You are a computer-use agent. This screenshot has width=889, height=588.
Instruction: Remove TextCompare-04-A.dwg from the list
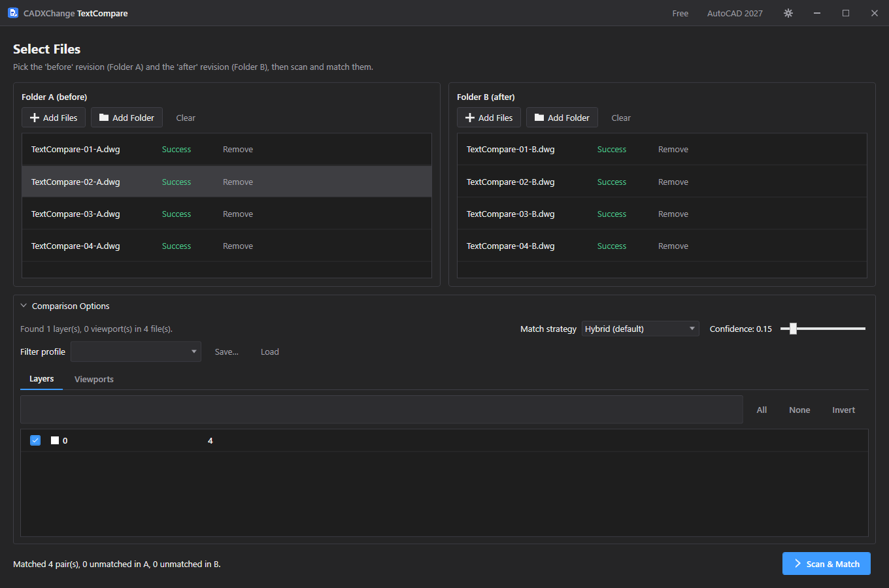point(238,246)
